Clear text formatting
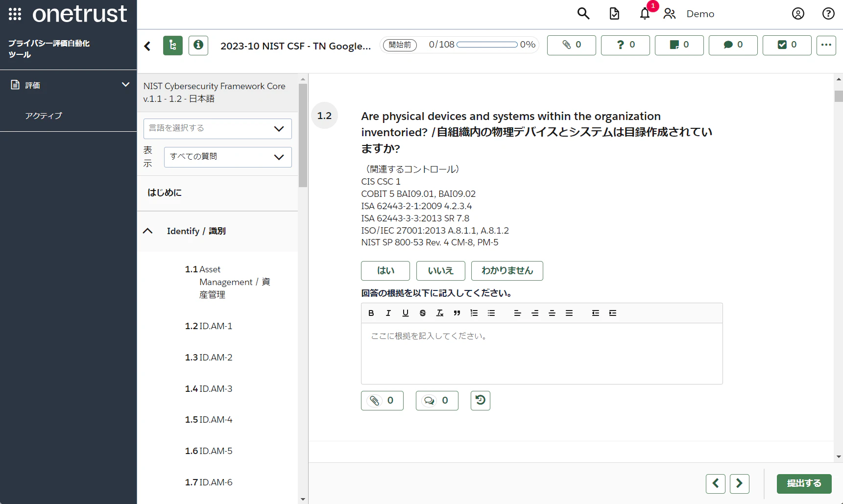 [x=440, y=313]
